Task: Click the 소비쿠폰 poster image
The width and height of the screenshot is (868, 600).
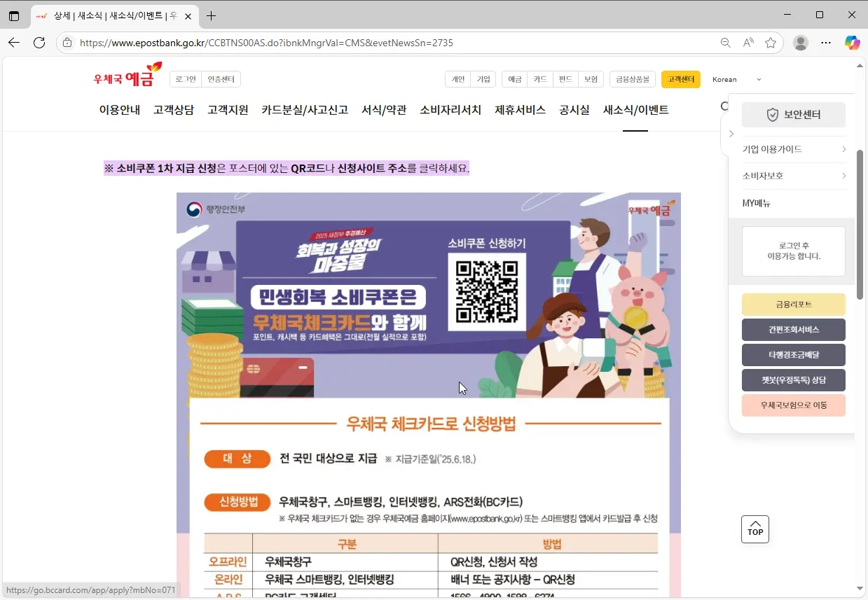Action: tap(429, 396)
